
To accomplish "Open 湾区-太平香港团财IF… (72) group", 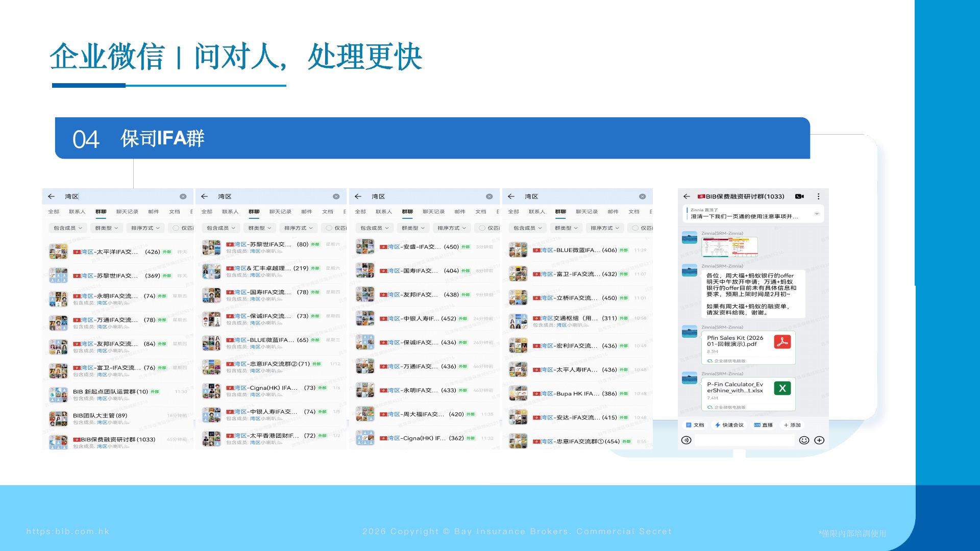I will (x=271, y=438).
